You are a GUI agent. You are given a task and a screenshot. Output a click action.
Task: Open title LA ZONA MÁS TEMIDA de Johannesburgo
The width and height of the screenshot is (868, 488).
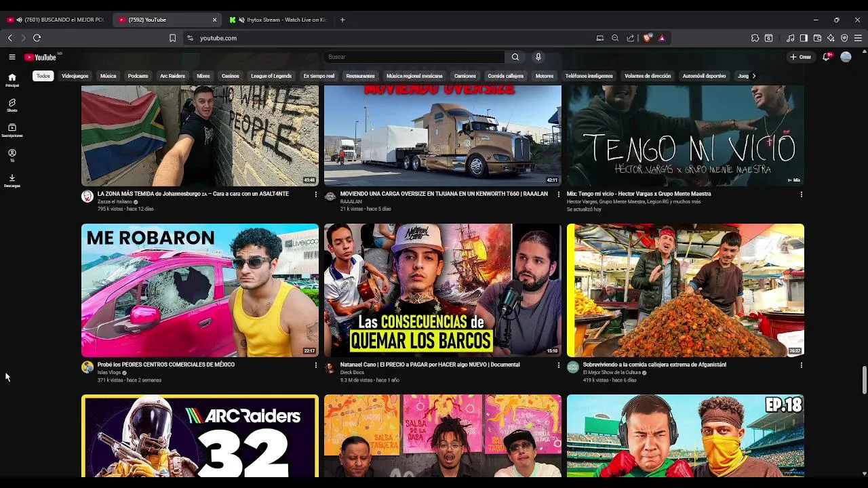[x=193, y=194]
